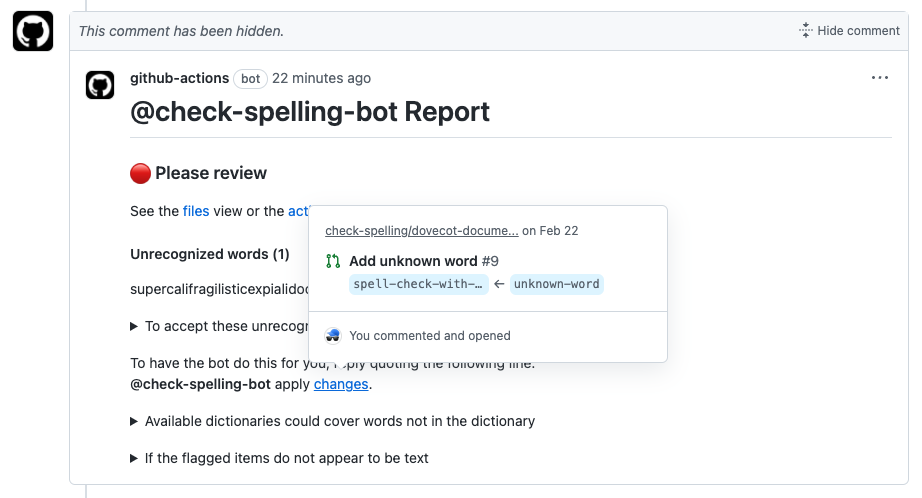
Task: Open the github-actions author link
Action: [x=179, y=78]
